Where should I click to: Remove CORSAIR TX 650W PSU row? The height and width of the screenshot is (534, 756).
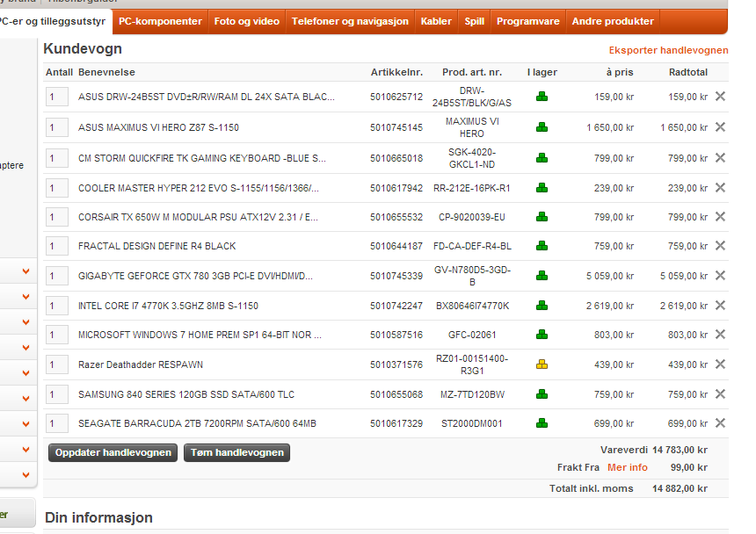click(720, 217)
